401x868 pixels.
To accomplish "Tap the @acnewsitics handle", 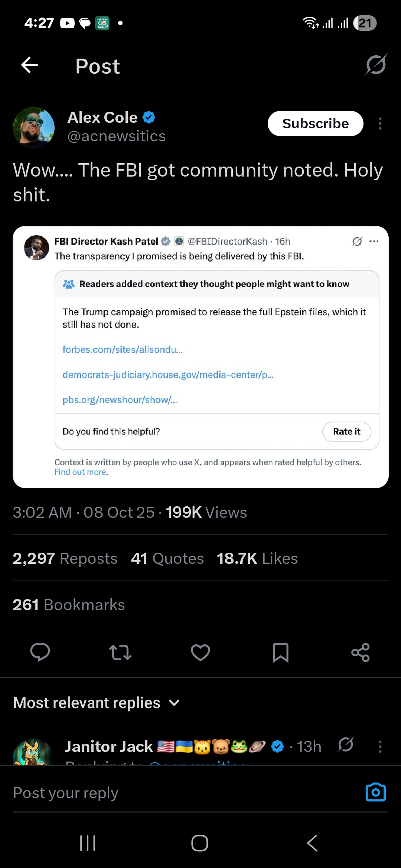I will tap(116, 136).
